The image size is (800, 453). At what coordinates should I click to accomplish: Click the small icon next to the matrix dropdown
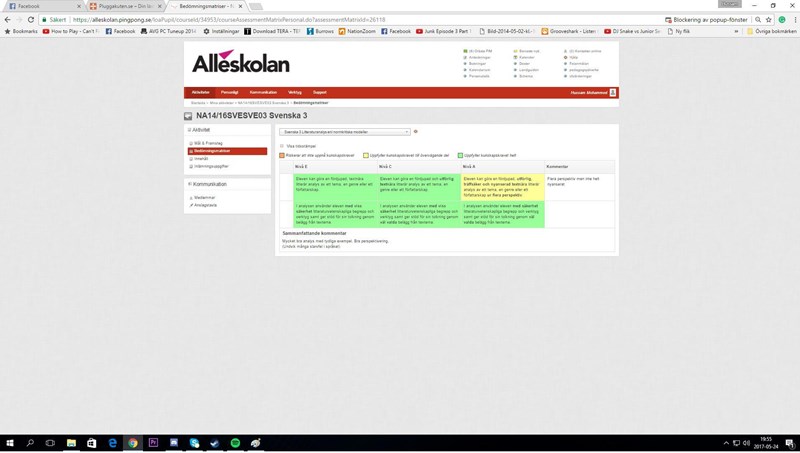click(x=416, y=131)
